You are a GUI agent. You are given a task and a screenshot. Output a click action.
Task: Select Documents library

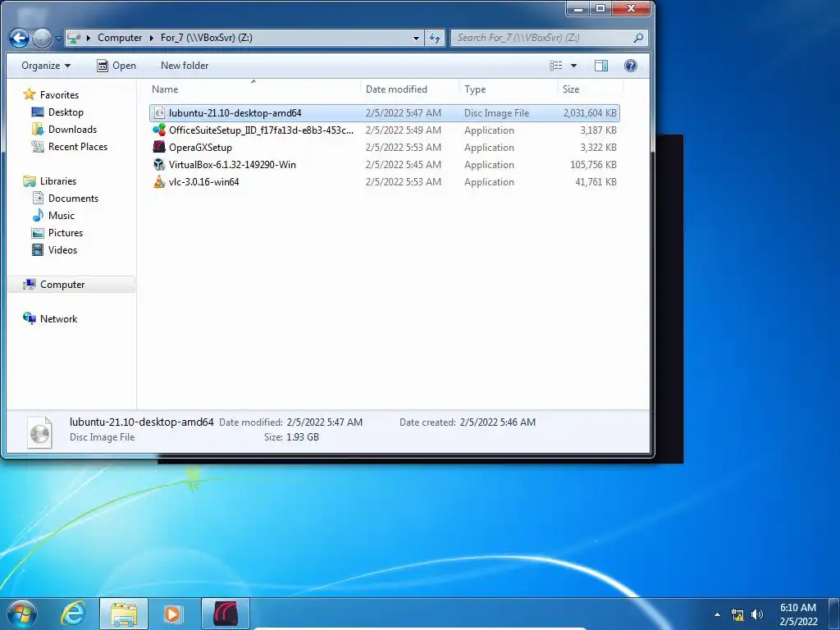[73, 199]
